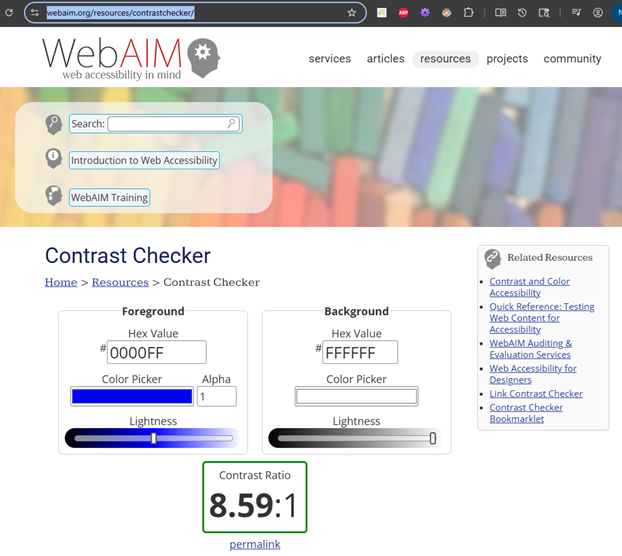Open Link Contrast Checker link
The width and height of the screenshot is (622, 556).
pyautogui.click(x=536, y=394)
